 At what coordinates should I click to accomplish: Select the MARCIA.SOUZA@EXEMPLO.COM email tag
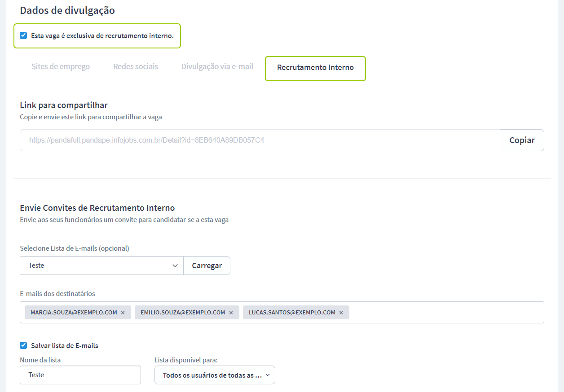74,313
